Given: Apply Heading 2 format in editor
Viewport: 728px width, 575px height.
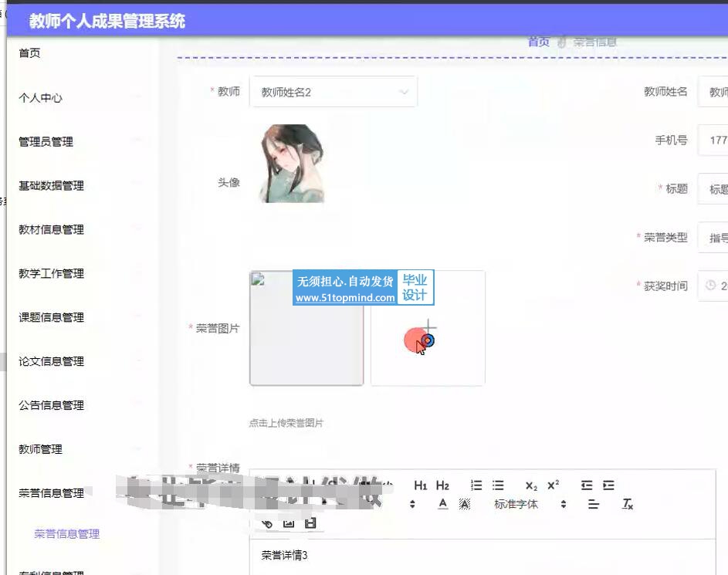Looking at the screenshot, I should [442, 485].
